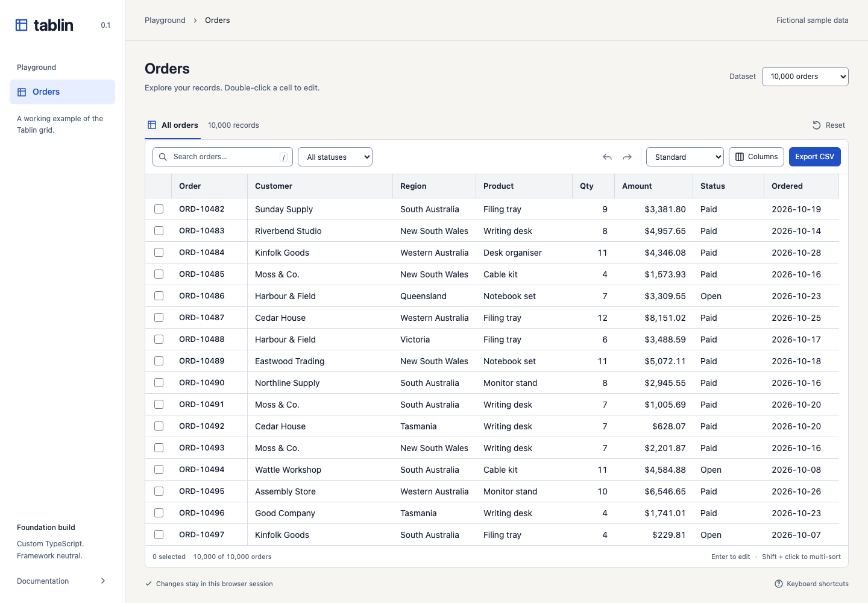Check the ORD-10488 row

159,339
